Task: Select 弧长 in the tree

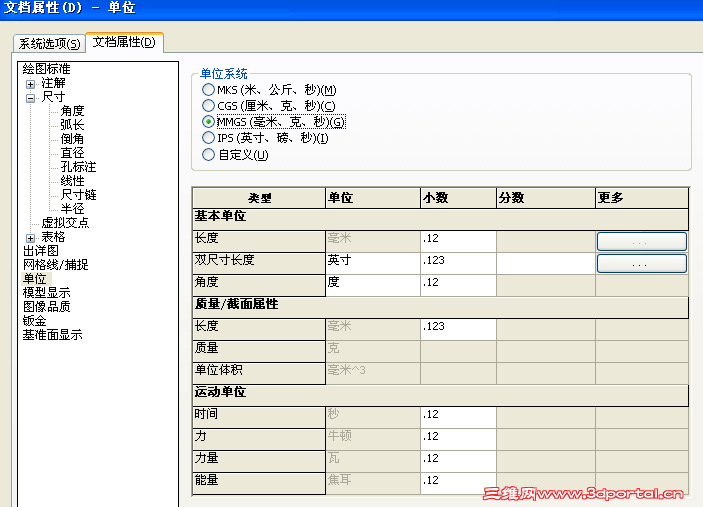Action: point(72,125)
